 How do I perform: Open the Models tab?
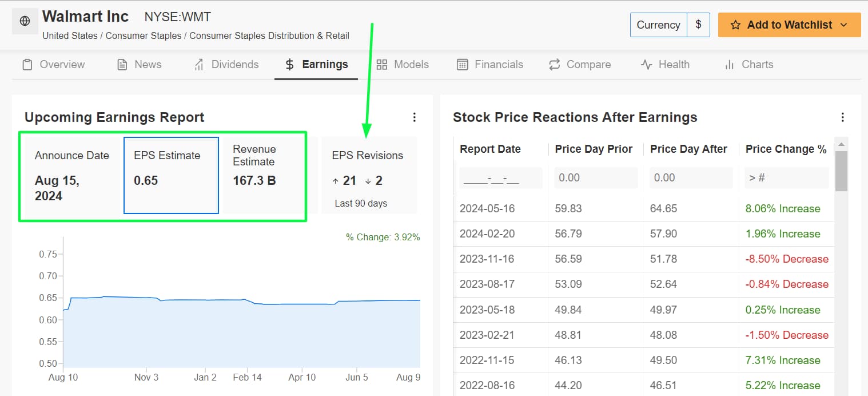click(402, 65)
